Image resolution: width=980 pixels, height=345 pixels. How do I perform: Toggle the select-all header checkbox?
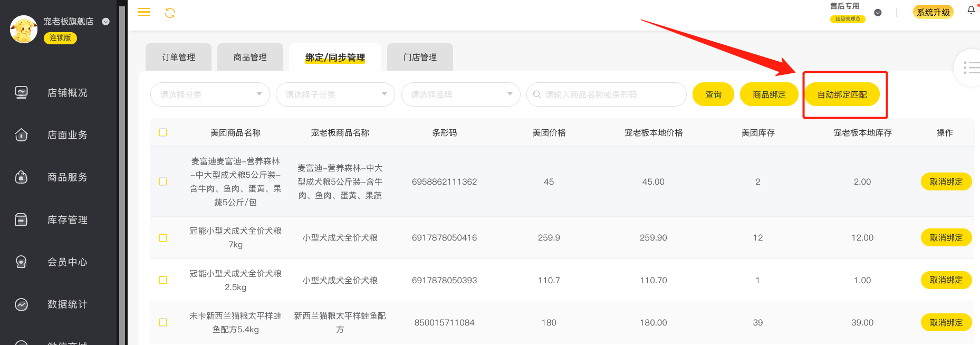coord(163,132)
